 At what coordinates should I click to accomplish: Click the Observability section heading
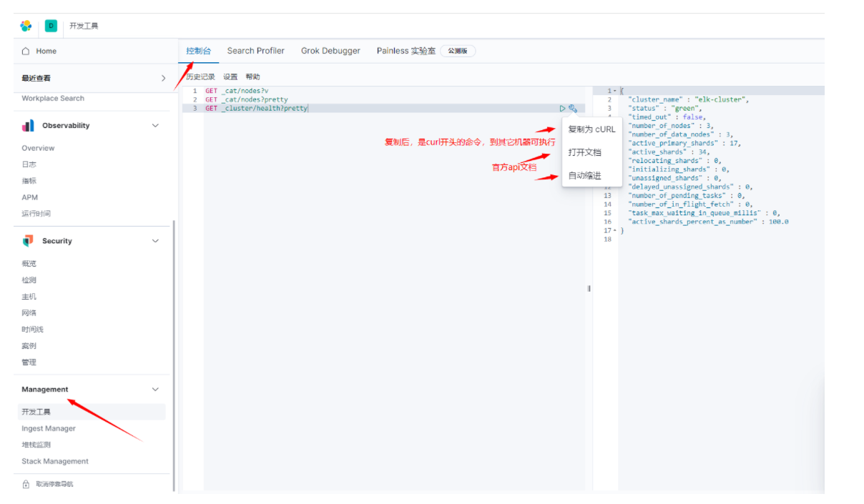pos(66,125)
